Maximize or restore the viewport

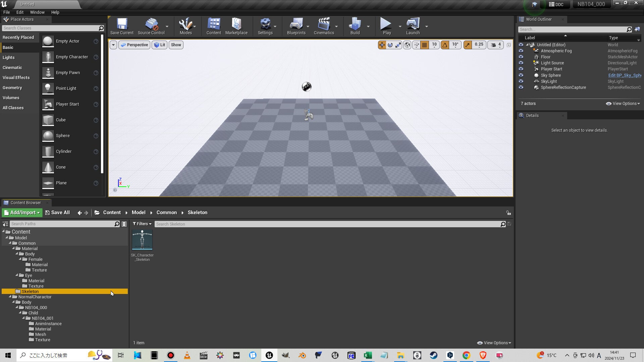click(508, 45)
